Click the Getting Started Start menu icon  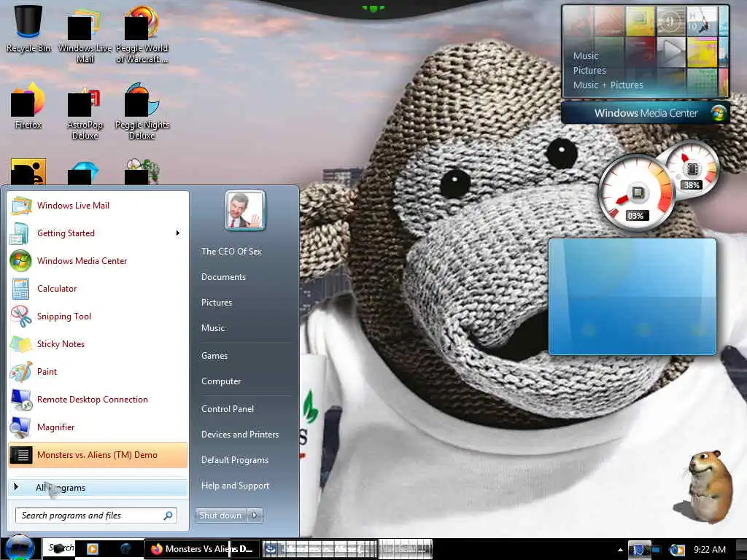21,233
